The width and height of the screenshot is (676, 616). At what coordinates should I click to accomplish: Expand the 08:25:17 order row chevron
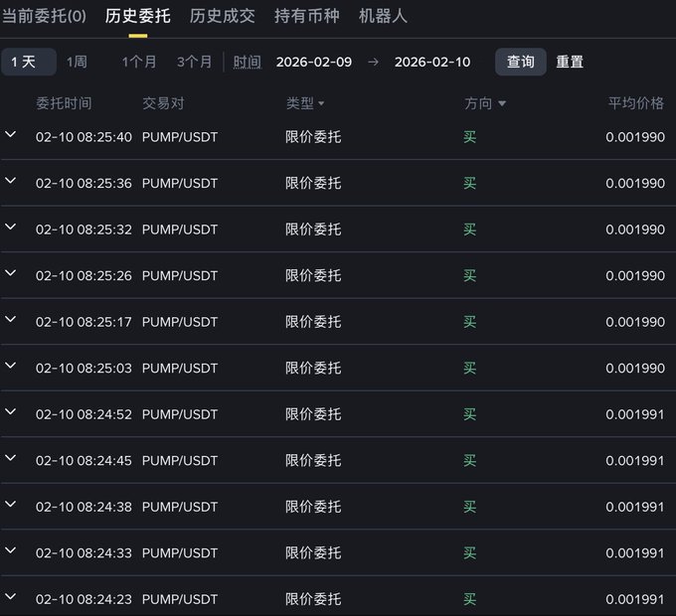tap(11, 320)
